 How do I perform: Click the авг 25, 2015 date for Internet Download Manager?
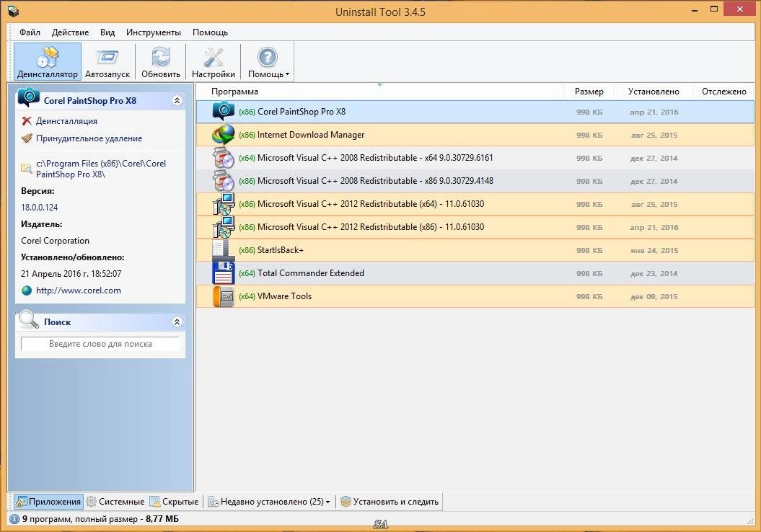[x=654, y=136]
